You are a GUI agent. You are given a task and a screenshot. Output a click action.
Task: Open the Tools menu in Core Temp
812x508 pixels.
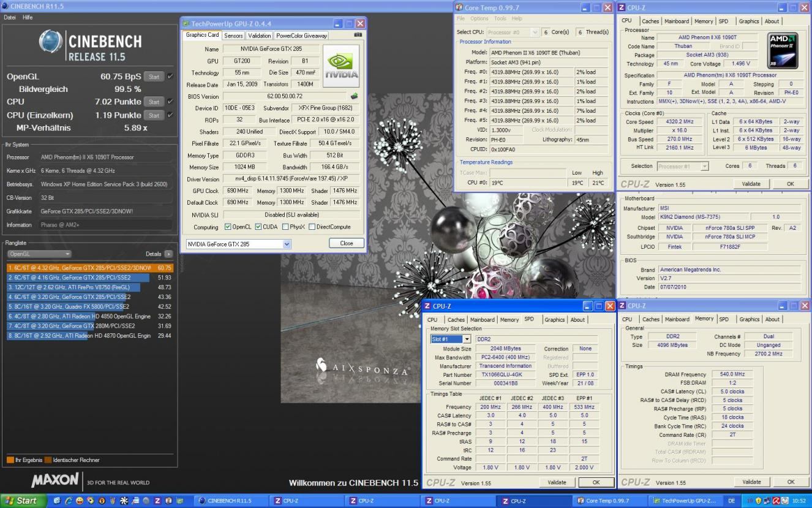point(500,18)
